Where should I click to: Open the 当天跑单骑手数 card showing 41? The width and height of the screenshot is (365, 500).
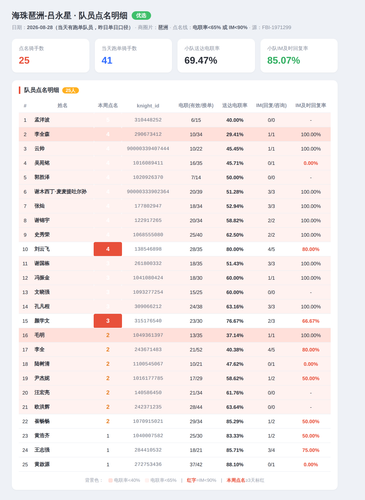point(133,56)
